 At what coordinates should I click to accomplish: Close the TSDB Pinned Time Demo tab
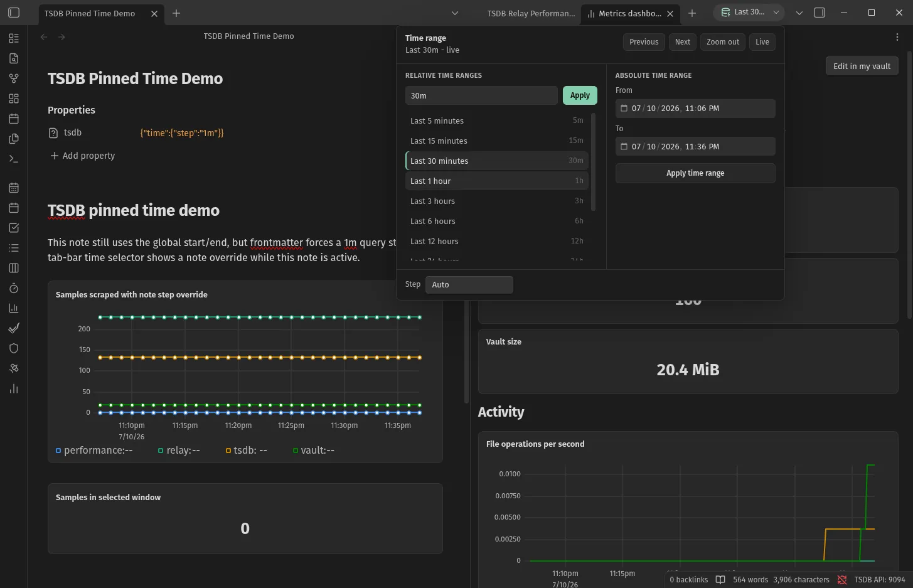(154, 13)
